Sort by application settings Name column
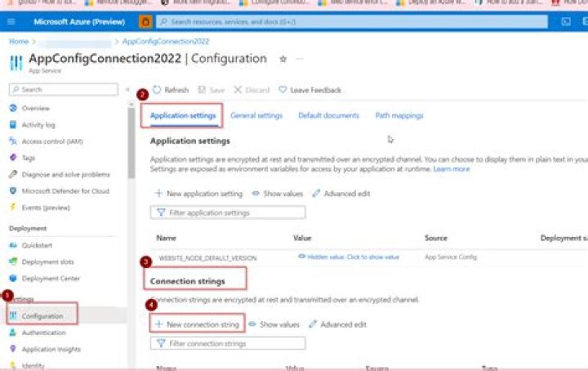 pos(166,238)
